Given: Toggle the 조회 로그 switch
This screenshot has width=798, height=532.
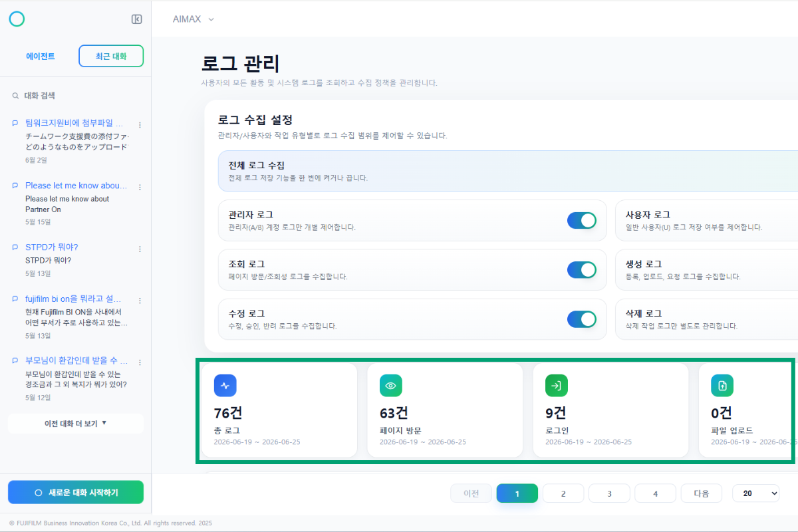Looking at the screenshot, I should point(582,269).
